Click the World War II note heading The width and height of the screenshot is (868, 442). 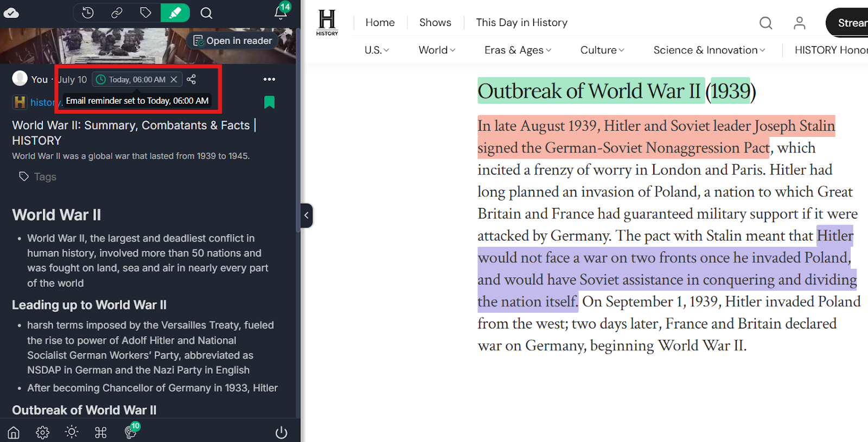point(56,215)
